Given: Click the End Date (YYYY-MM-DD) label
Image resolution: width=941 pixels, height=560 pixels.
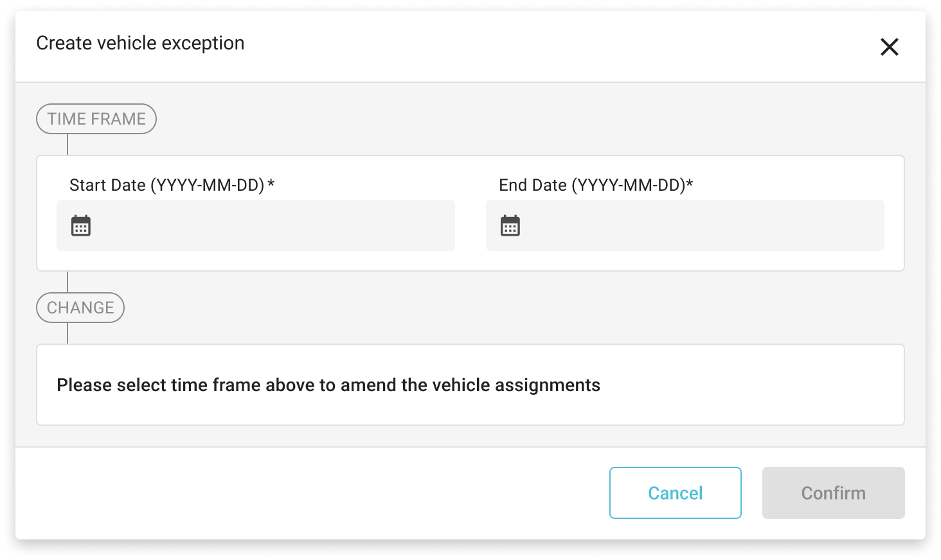Looking at the screenshot, I should pyautogui.click(x=591, y=186).
